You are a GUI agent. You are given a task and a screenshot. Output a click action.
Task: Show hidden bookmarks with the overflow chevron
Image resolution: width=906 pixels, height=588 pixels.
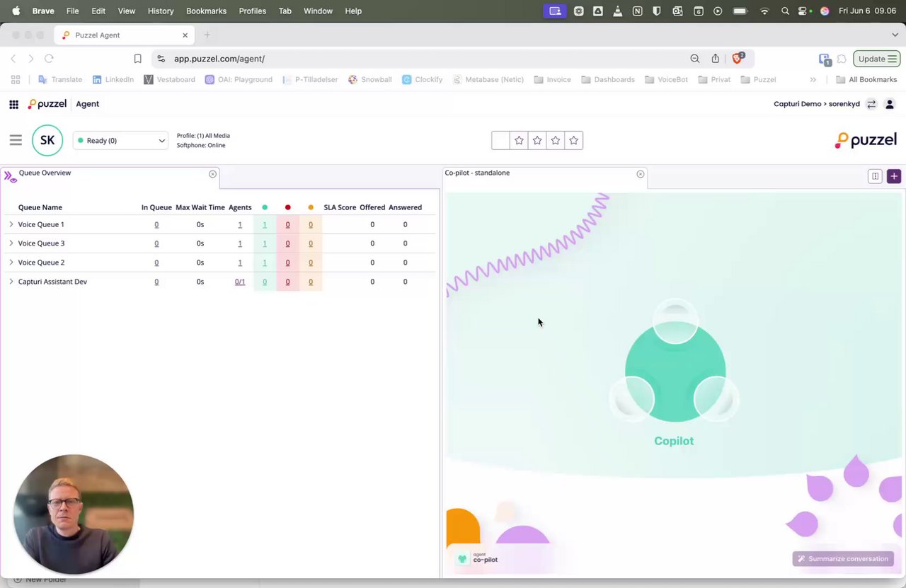[813, 79]
